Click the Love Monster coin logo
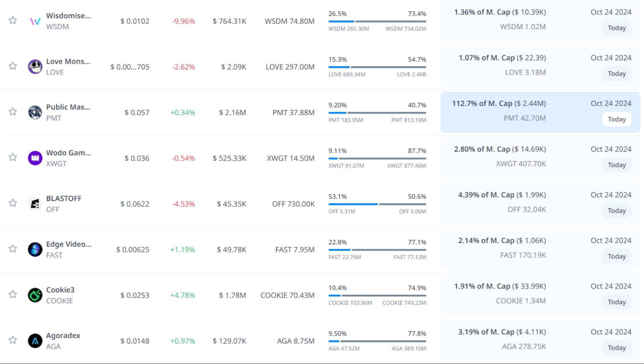 [35, 67]
